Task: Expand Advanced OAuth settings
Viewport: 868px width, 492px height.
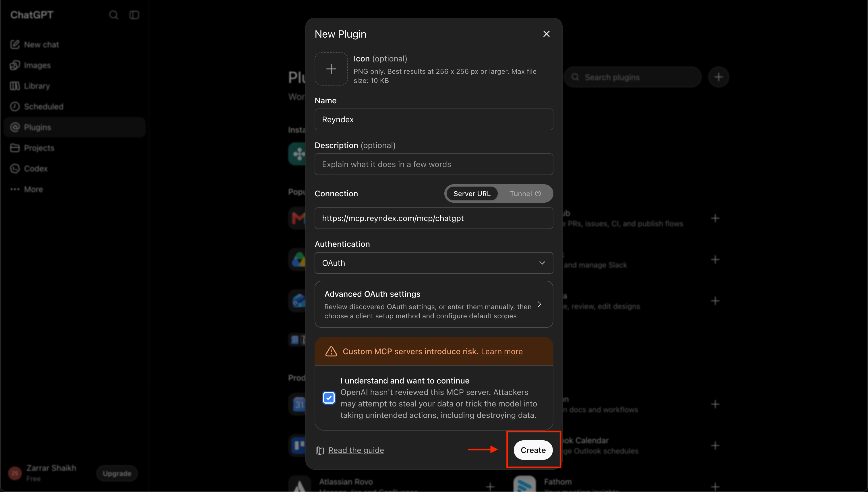Action: (434, 304)
